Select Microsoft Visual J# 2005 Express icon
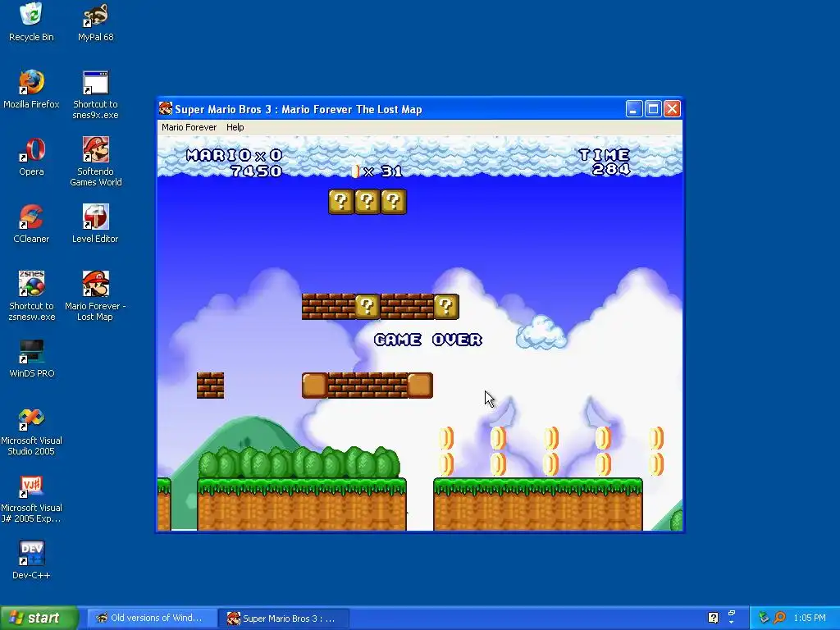 31,500
